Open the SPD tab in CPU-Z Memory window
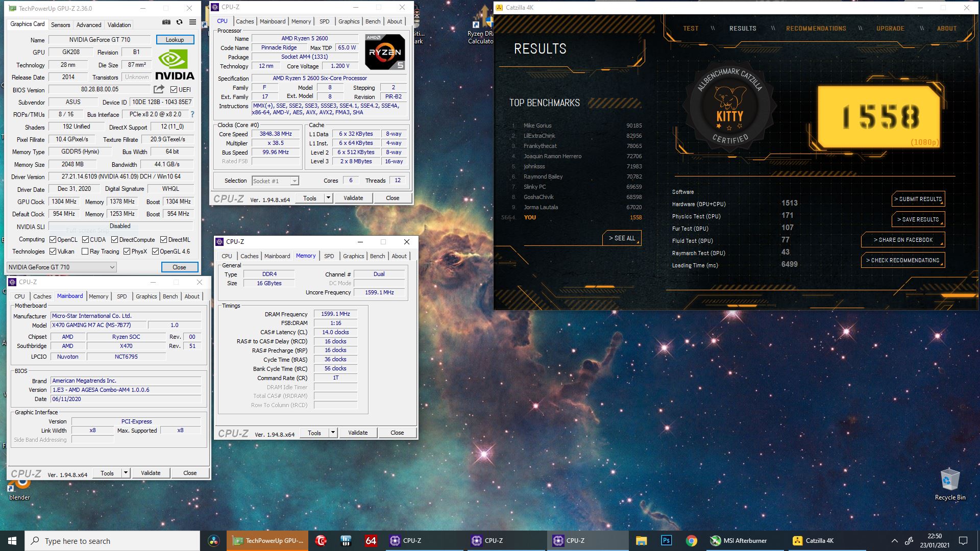The height and width of the screenshot is (551, 980). pos(329,256)
